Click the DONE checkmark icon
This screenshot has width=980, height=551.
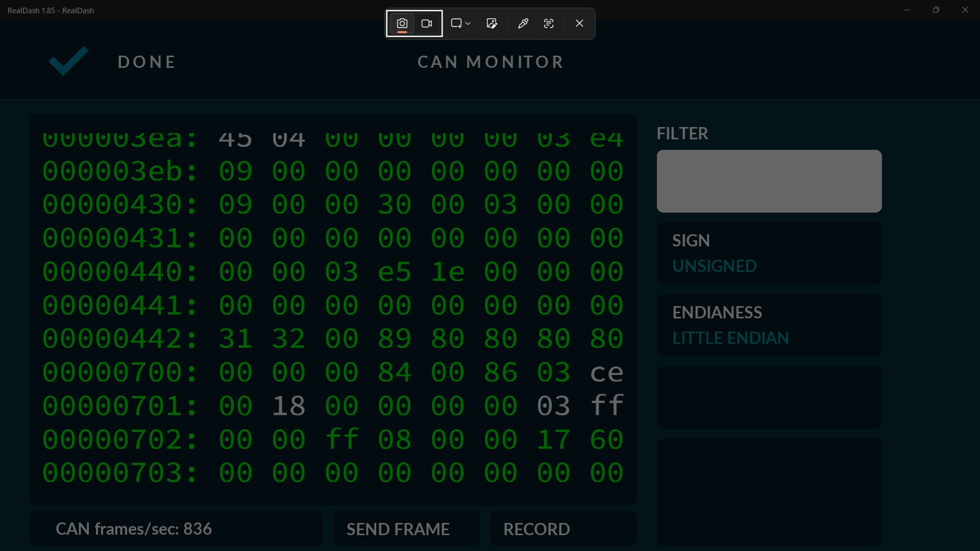(x=68, y=61)
